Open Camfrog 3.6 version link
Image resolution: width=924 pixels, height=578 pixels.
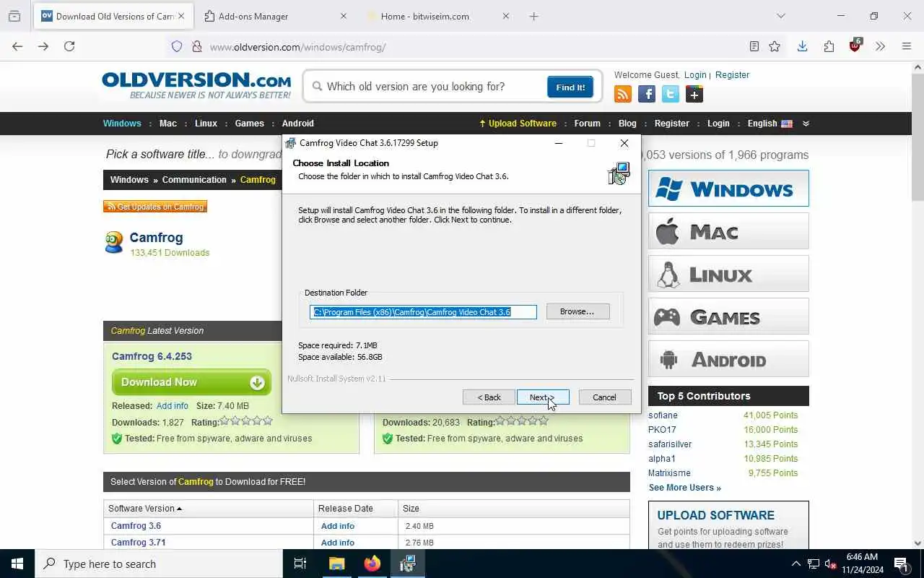[x=136, y=526]
